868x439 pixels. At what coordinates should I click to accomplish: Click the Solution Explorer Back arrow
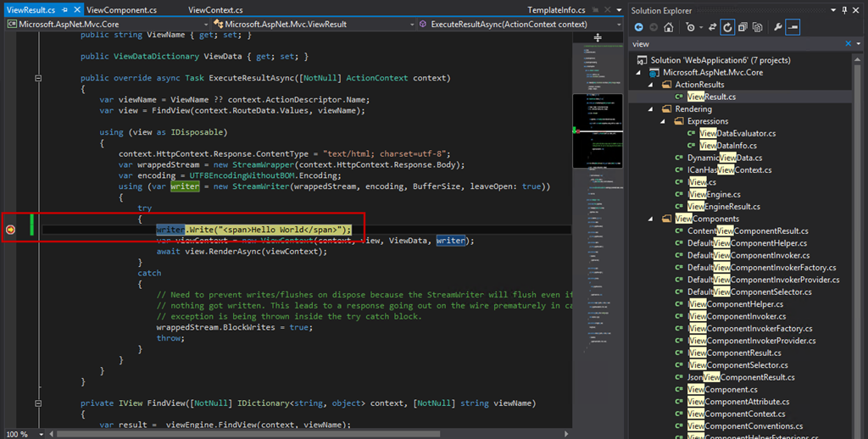tap(639, 27)
